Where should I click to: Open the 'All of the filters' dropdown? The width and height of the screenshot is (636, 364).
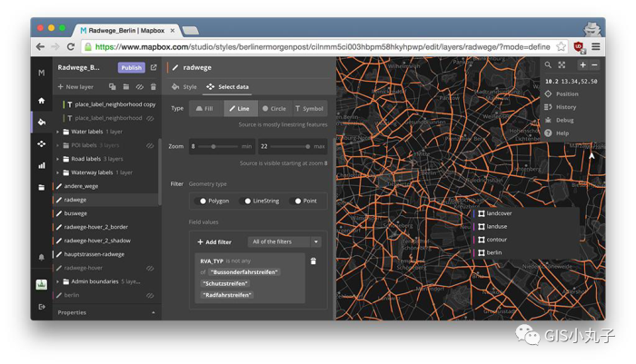coord(284,242)
